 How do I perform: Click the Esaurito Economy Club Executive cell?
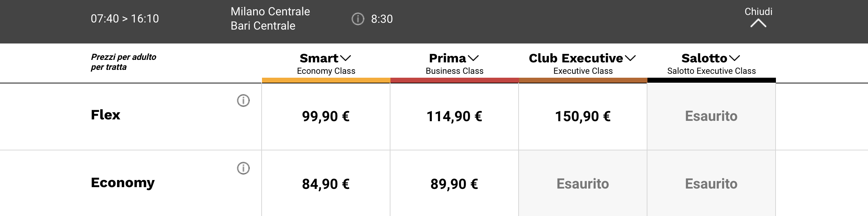point(583,184)
